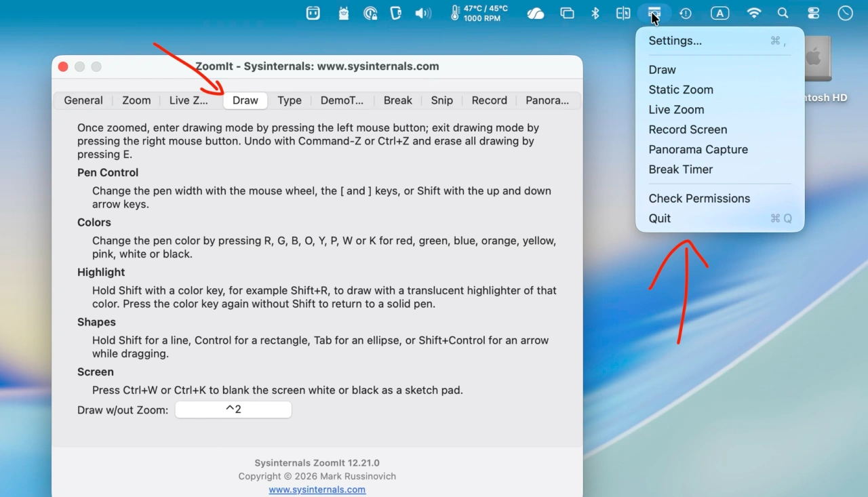Click the 'Highlight' heading
This screenshot has height=497, width=868.
101,273
